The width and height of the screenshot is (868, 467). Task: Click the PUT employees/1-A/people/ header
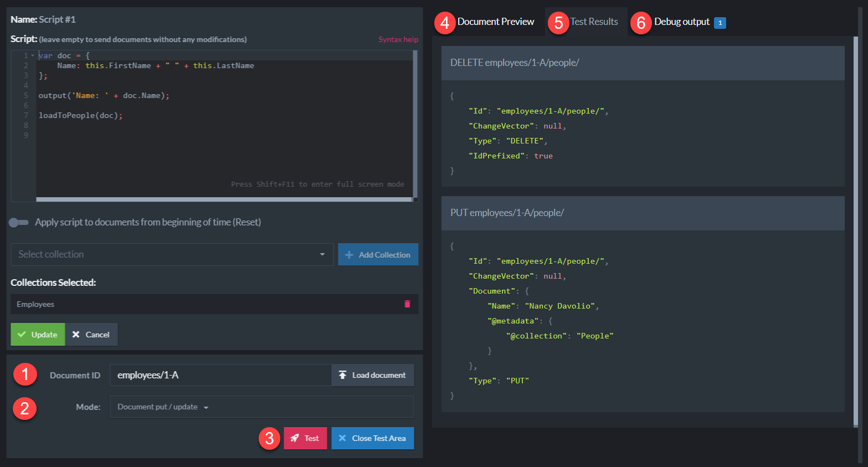point(643,213)
